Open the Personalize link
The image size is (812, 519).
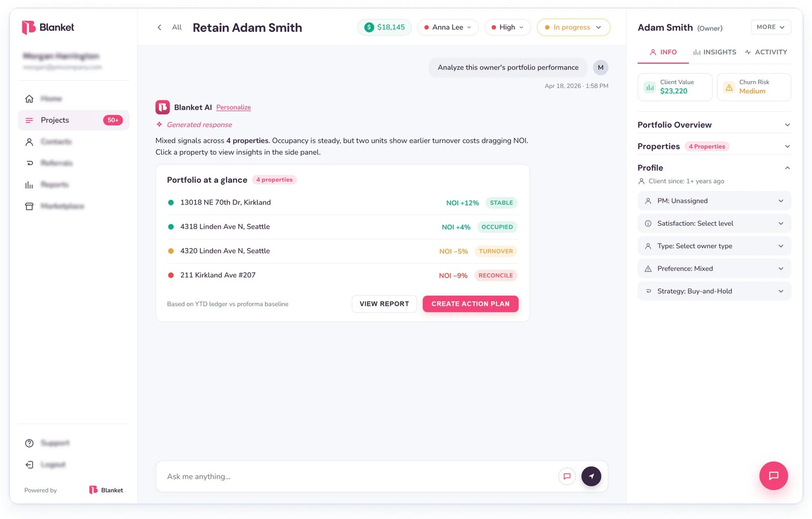point(233,108)
